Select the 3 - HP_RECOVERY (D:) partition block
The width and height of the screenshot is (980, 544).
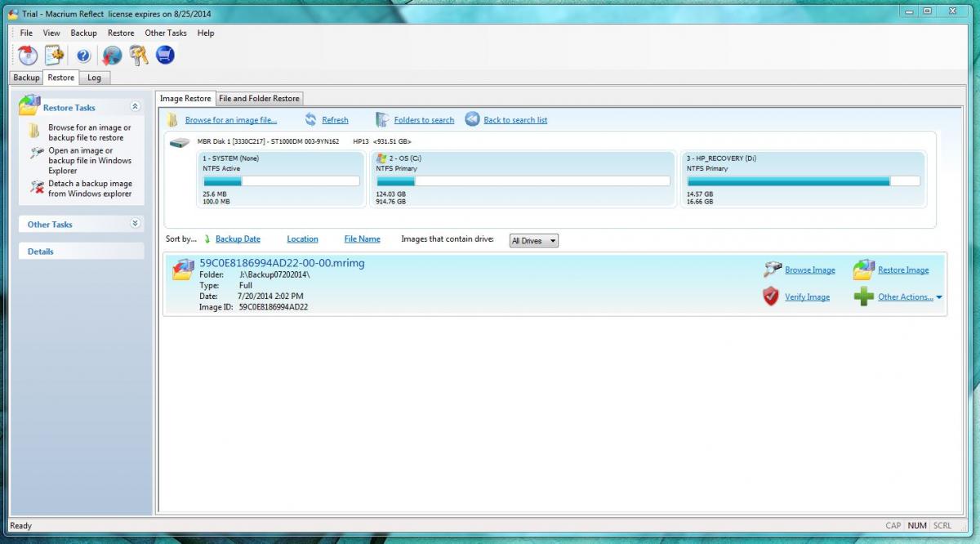[x=803, y=179]
